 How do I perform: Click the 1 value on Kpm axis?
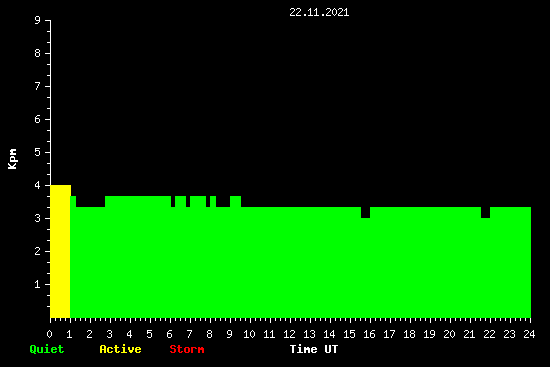click(38, 284)
